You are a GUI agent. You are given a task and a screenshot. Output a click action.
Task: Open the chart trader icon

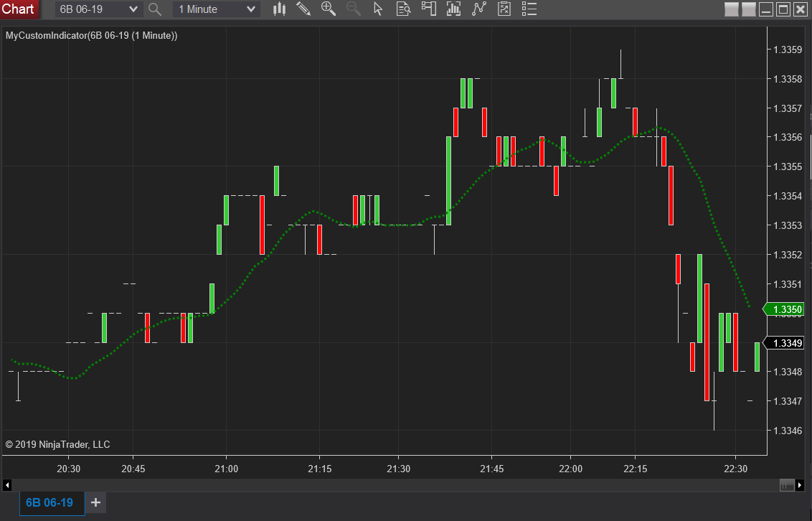click(x=428, y=9)
